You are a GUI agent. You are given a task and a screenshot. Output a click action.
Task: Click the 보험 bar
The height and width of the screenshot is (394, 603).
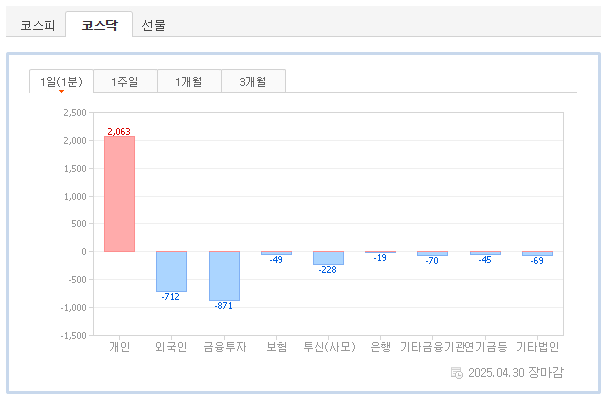[276, 253]
